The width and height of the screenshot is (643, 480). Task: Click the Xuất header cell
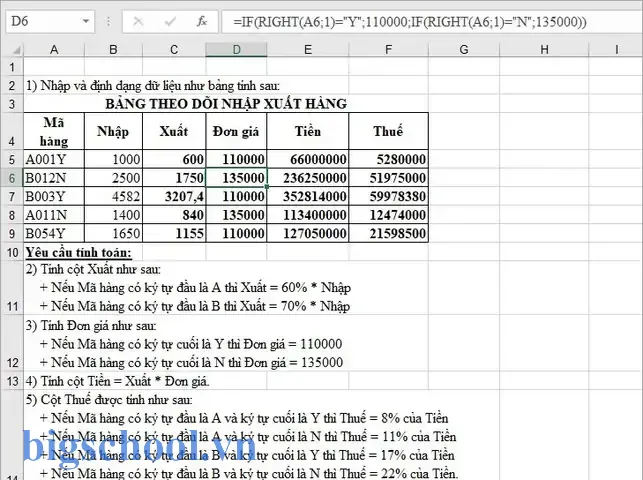tap(174, 131)
